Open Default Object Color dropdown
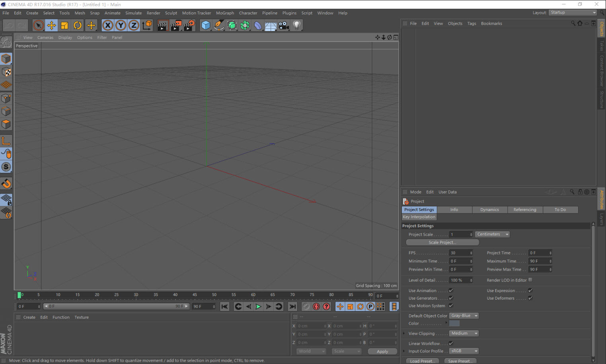 point(464,316)
